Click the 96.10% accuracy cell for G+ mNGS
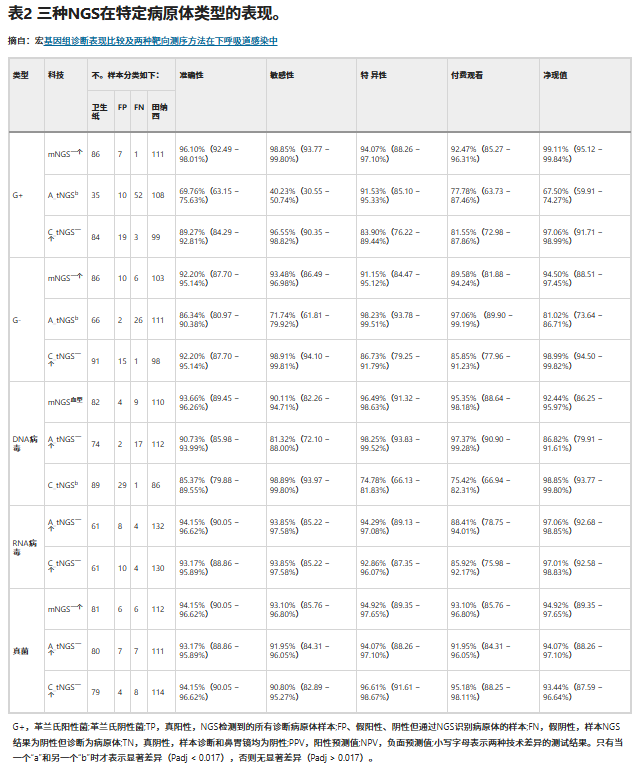The image size is (641, 767). tap(218, 153)
